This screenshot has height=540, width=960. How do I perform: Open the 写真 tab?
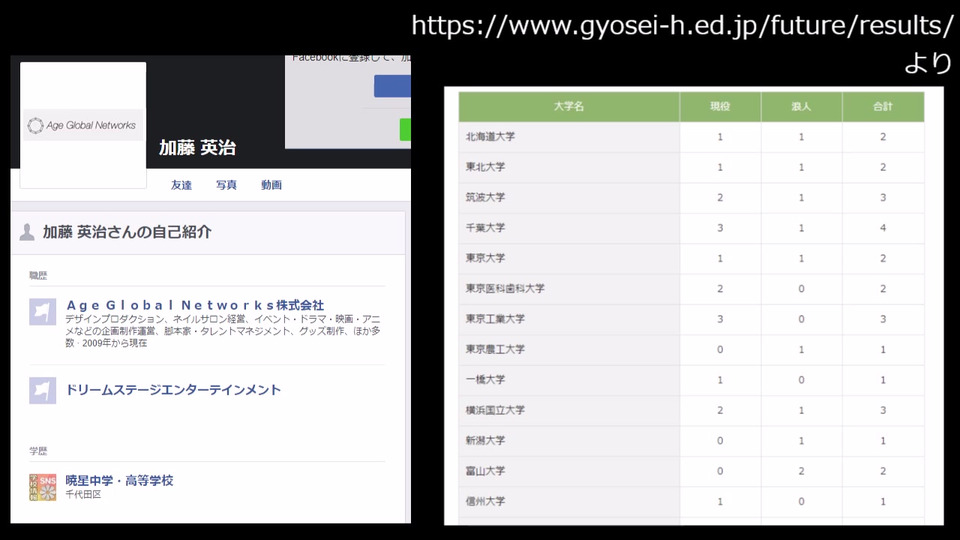tap(226, 185)
